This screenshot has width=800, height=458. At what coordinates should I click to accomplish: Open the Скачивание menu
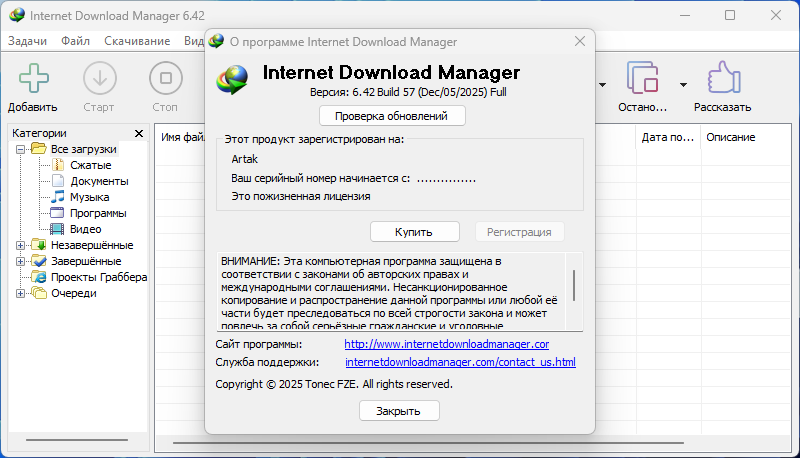click(x=137, y=41)
